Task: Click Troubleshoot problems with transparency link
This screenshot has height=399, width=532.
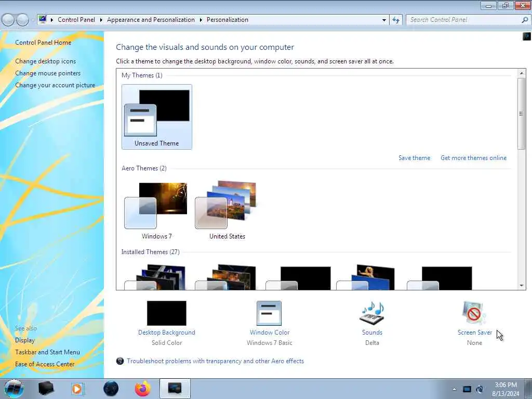Action: [x=216, y=361]
